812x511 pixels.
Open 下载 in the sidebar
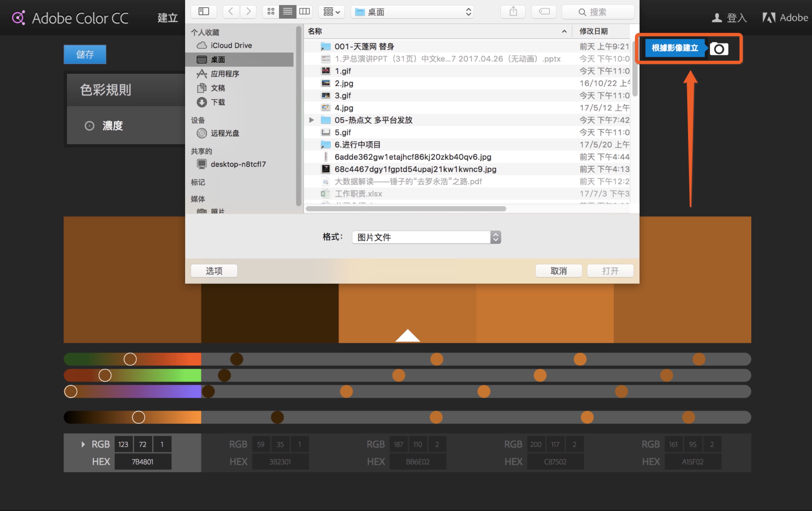[x=239, y=102]
